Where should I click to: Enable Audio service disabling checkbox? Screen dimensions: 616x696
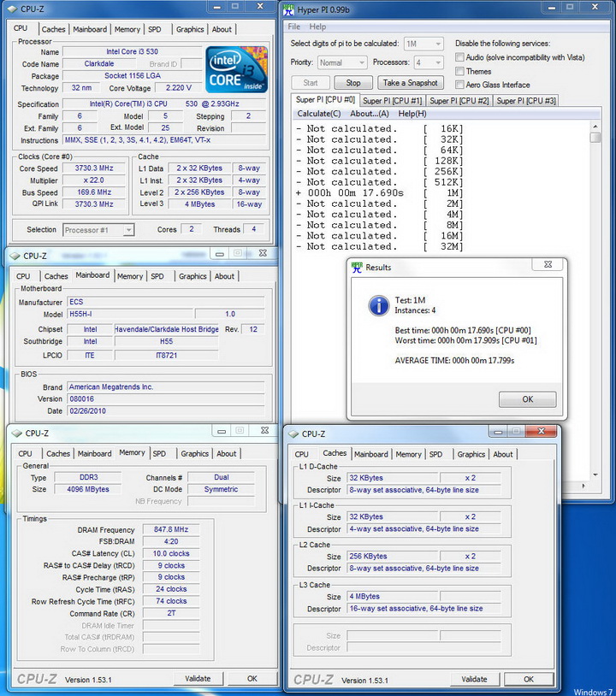coord(459,57)
